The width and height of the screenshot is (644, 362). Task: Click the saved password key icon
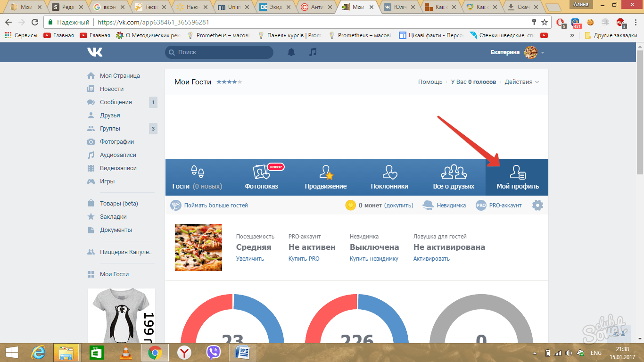click(534, 22)
